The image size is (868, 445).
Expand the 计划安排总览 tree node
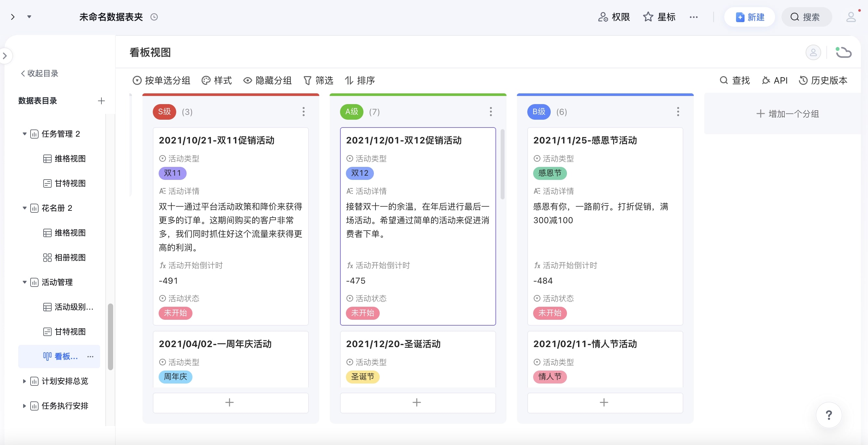coord(24,381)
